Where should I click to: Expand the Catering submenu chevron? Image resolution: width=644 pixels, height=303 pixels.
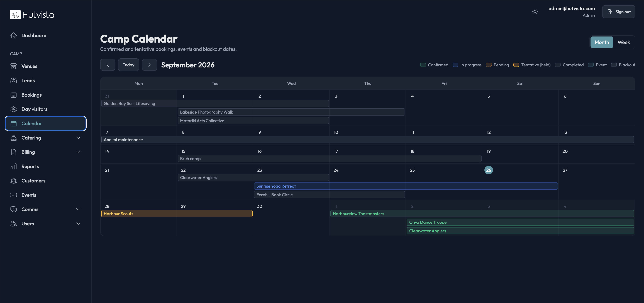pyautogui.click(x=78, y=138)
